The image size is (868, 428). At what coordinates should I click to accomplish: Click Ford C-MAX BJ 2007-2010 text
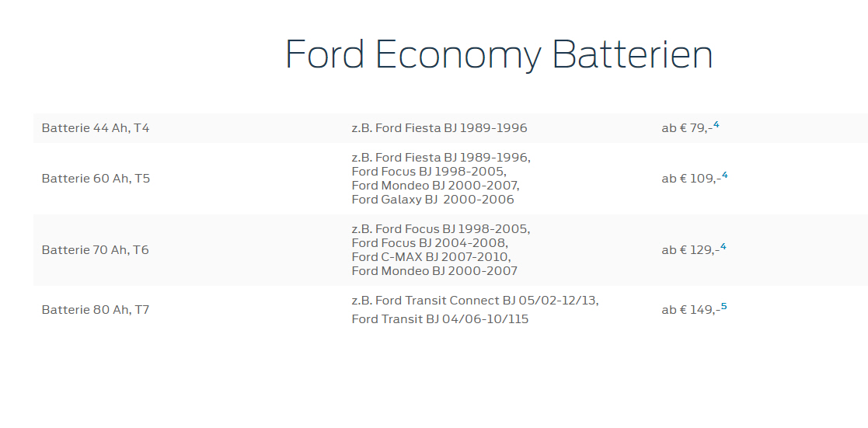[431, 257]
